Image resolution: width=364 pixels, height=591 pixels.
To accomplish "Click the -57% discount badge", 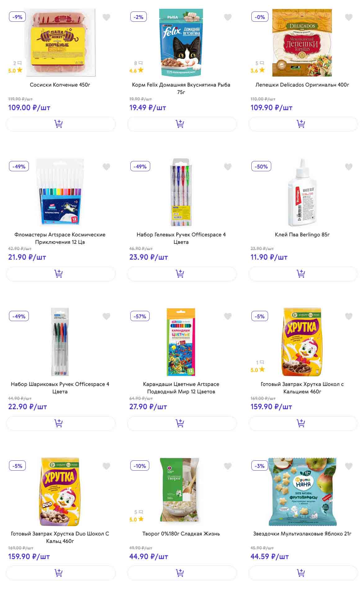I will point(140,316).
